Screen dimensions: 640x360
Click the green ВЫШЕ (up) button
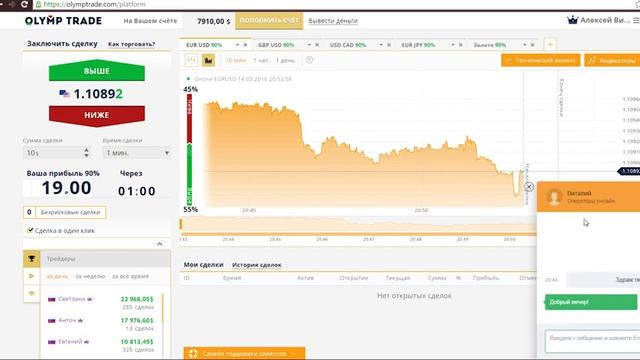click(97, 70)
